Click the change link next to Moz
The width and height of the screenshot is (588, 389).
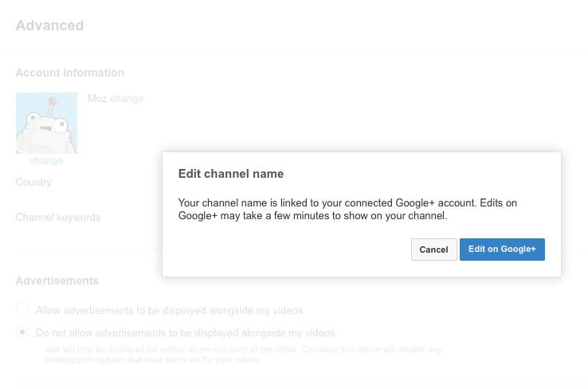click(x=127, y=99)
